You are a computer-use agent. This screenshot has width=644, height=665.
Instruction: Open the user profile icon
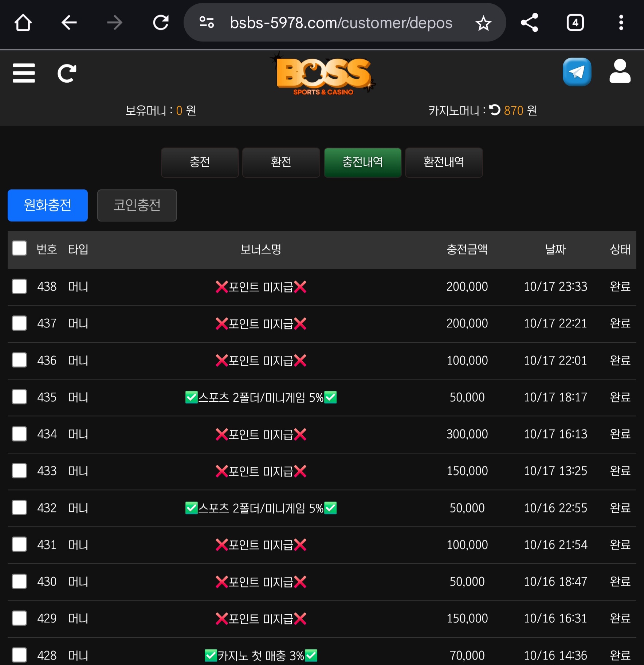[x=620, y=71]
